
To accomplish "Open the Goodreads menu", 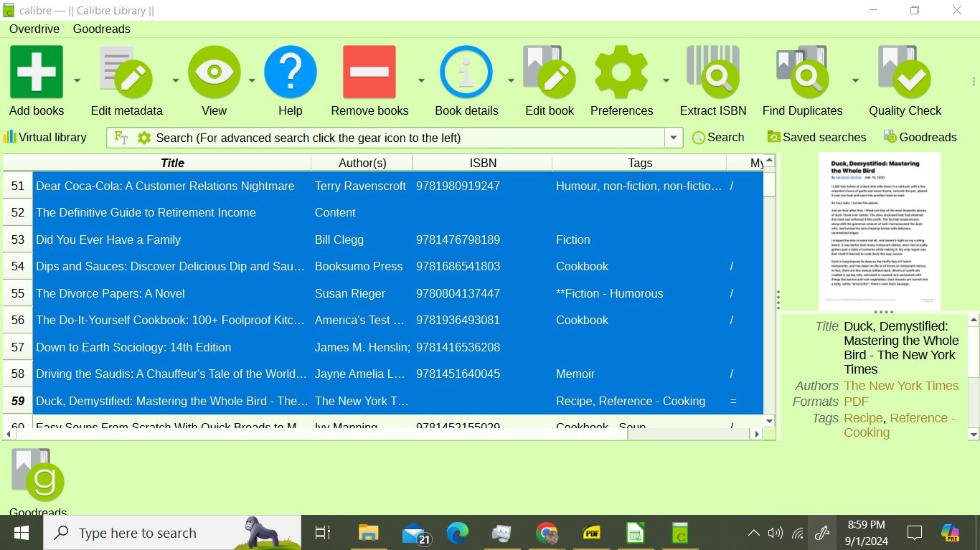I will (102, 29).
